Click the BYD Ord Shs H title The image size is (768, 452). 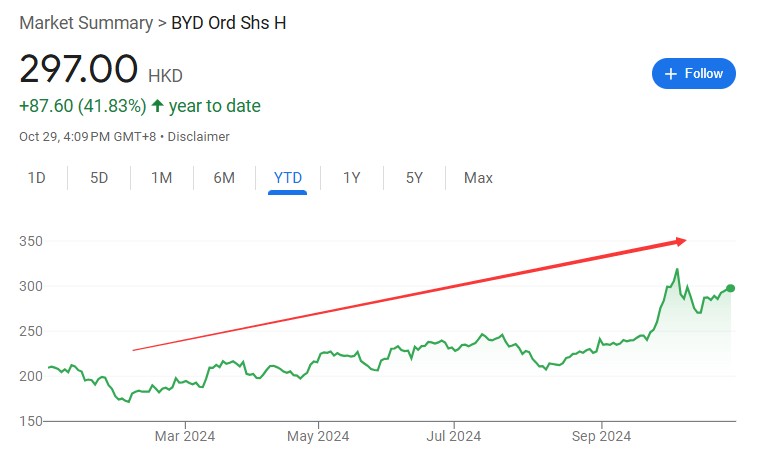[228, 22]
